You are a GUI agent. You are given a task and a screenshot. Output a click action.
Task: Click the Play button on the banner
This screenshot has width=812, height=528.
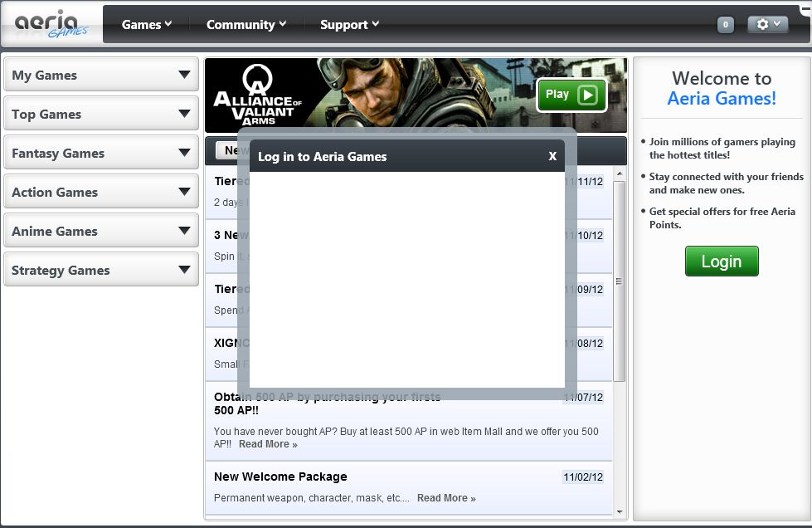(571, 95)
